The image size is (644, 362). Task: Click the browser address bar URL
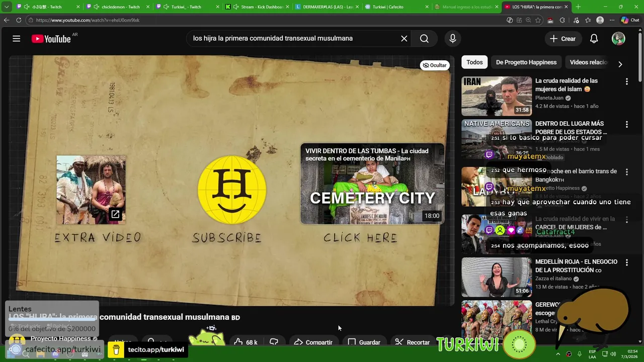point(88,20)
